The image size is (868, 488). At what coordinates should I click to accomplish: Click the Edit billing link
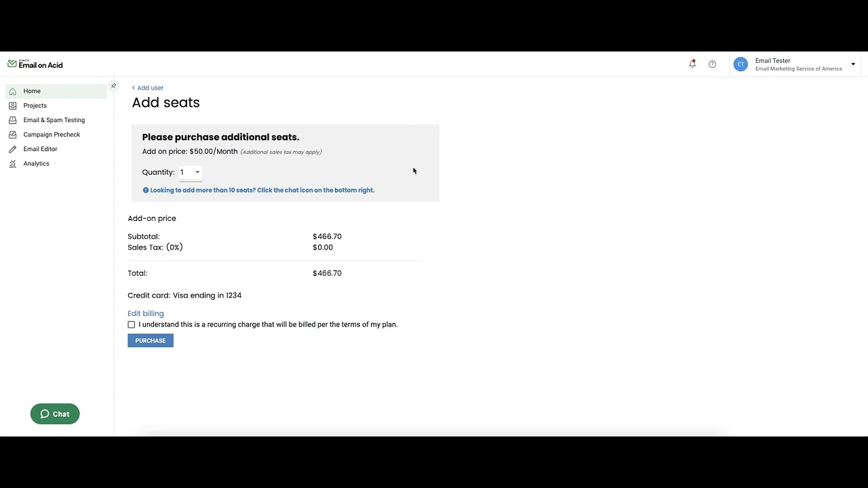146,314
